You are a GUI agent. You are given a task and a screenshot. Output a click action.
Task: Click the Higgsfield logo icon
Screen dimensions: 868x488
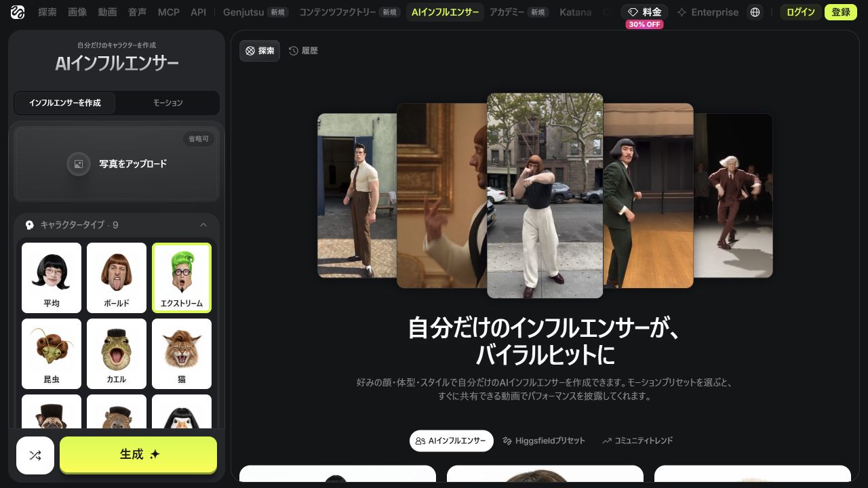(18, 12)
